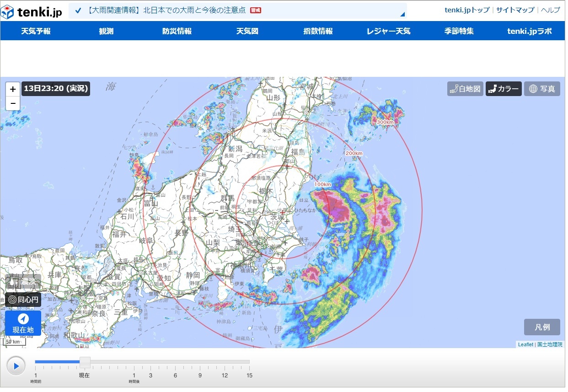Screen dimensions: 568x392
Task: Switch map style to 白地図
Action: tap(465, 89)
